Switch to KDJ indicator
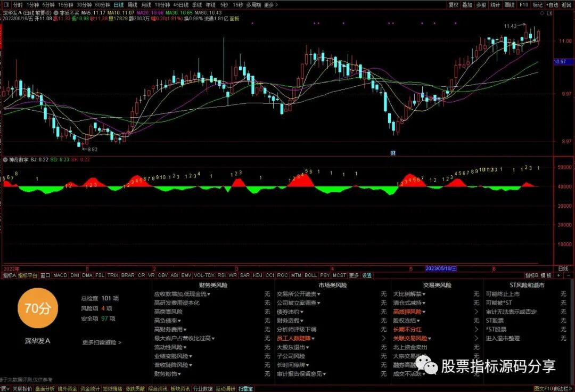 coord(258,275)
